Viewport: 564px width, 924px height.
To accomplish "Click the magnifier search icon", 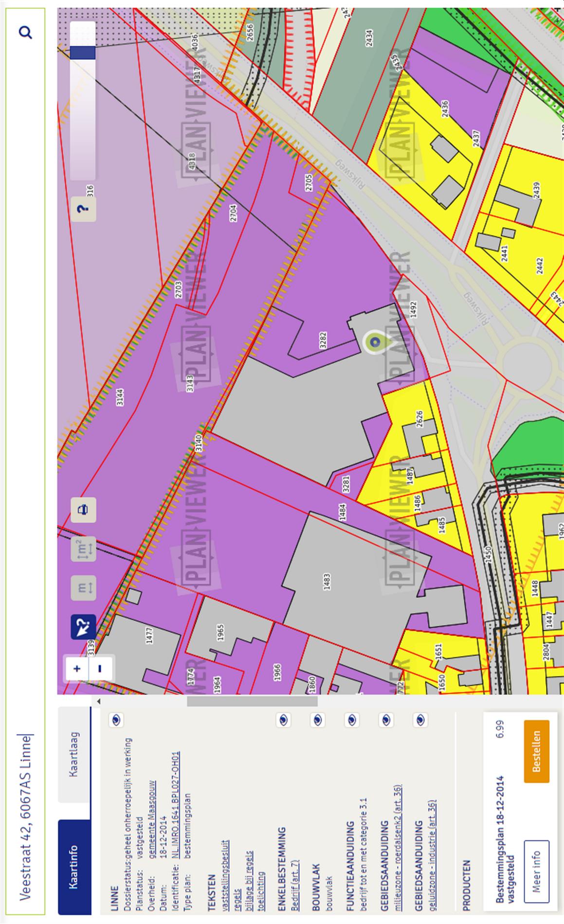I will pos(25,33).
